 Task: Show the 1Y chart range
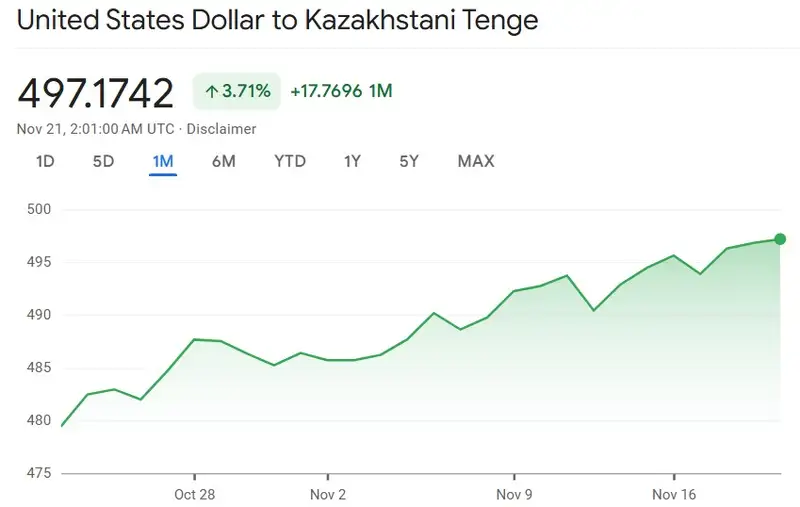352,161
